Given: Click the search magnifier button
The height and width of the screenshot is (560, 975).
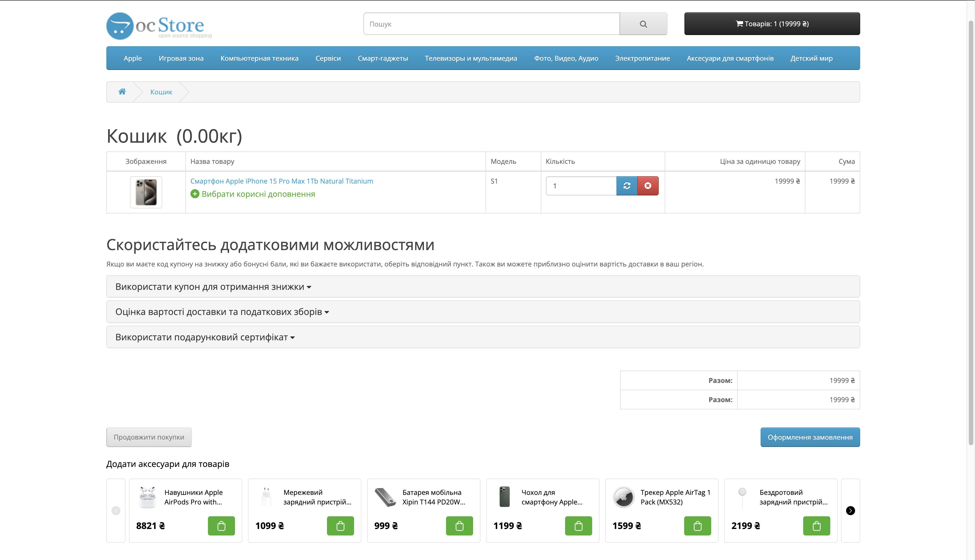Looking at the screenshot, I should point(643,24).
